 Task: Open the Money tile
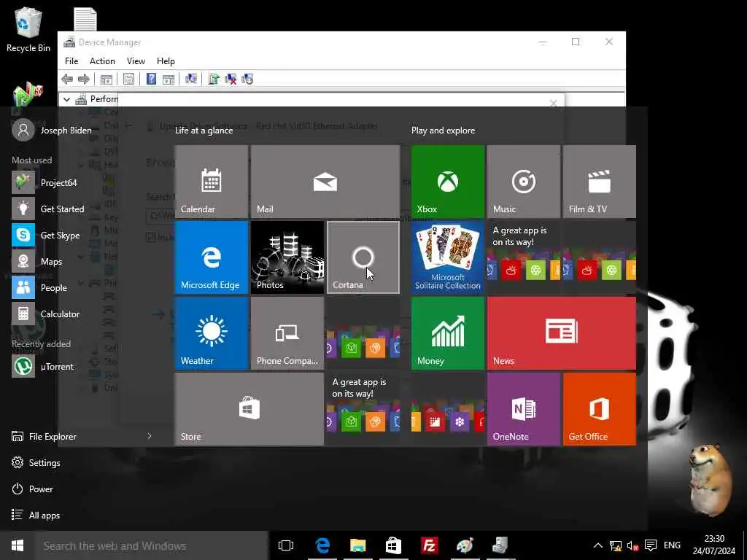pyautogui.click(x=448, y=332)
